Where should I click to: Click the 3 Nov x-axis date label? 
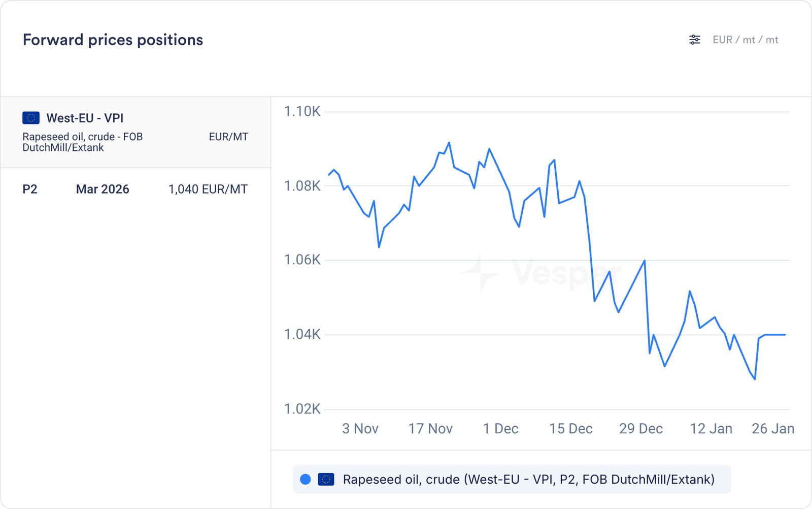click(x=360, y=429)
